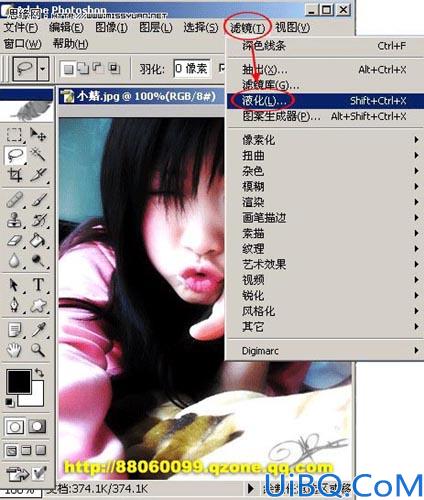Select Add to Selection option

pos(83,68)
